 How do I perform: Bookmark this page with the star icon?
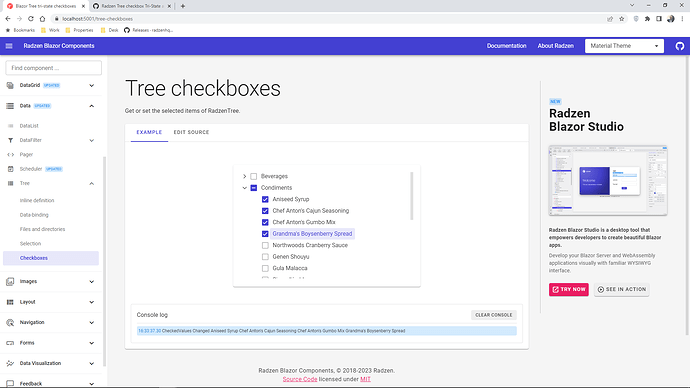[x=622, y=19]
